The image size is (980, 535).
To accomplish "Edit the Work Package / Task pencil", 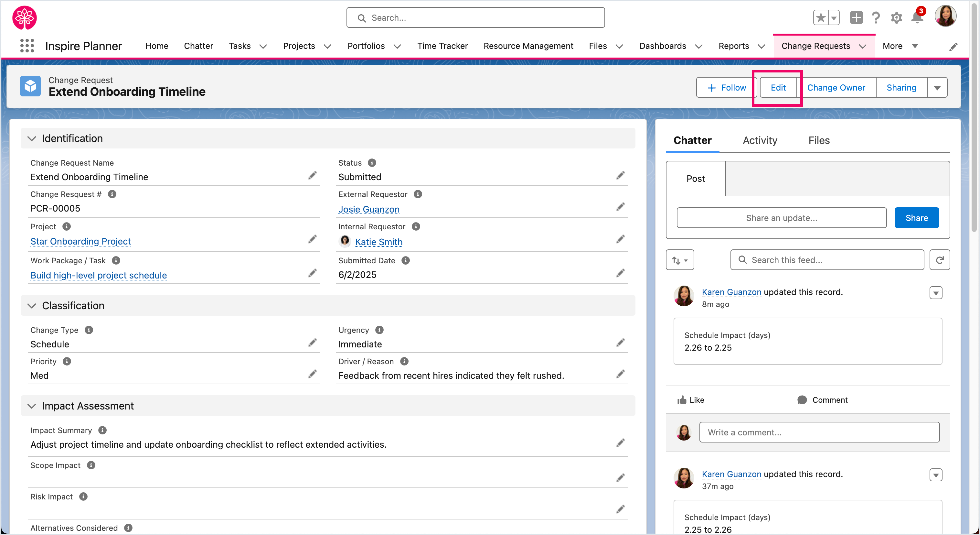I will (312, 273).
